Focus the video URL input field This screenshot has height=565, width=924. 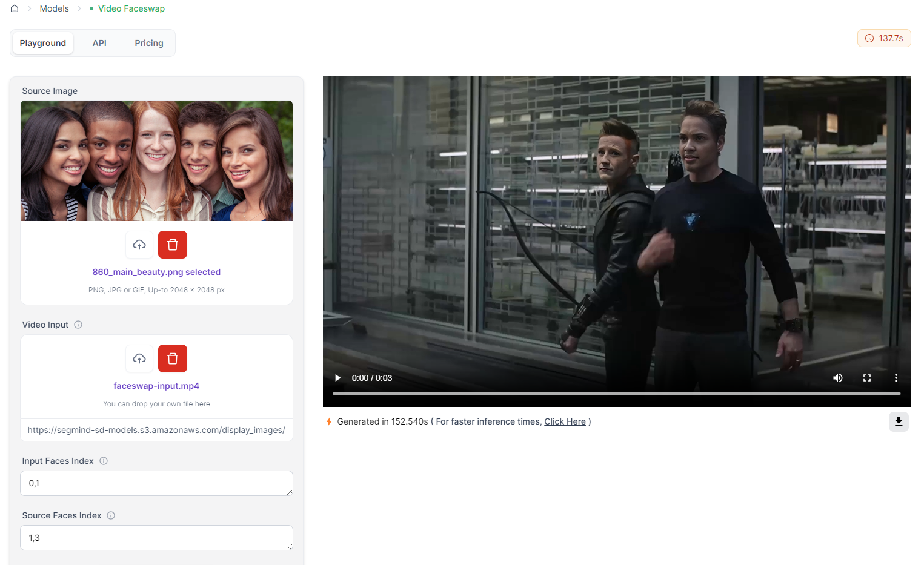pos(156,430)
